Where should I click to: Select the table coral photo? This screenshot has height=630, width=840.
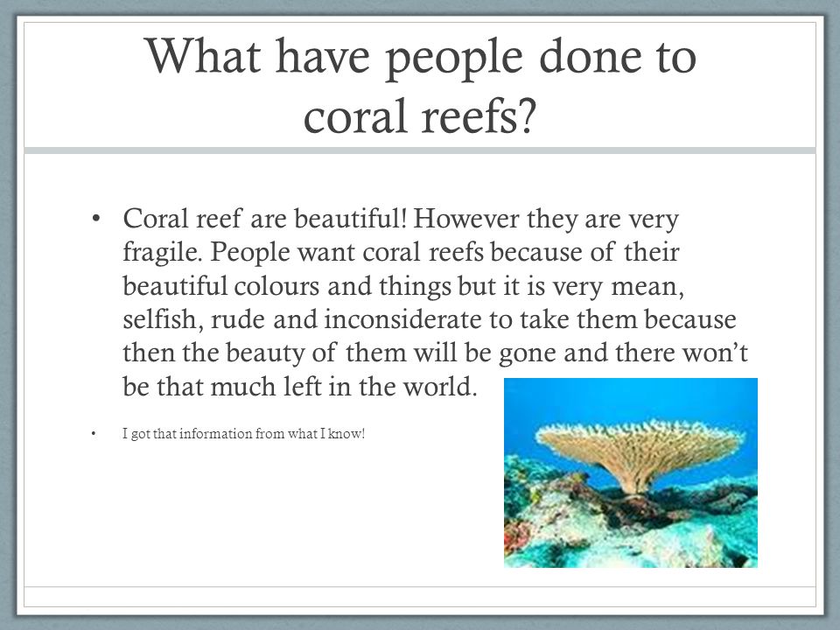tap(631, 472)
